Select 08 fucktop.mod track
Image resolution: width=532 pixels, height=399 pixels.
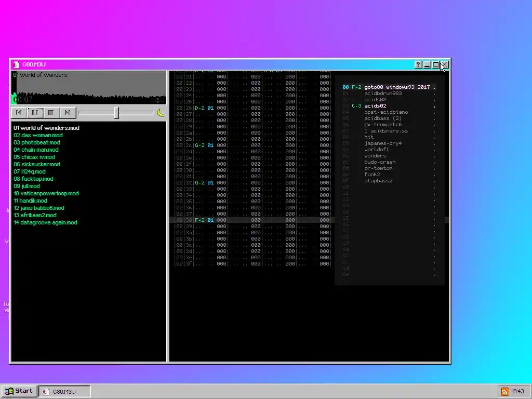pos(33,179)
